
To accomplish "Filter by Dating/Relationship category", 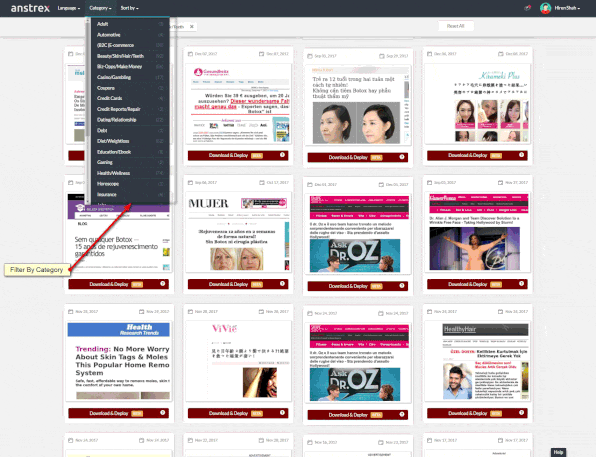I will point(129,120).
